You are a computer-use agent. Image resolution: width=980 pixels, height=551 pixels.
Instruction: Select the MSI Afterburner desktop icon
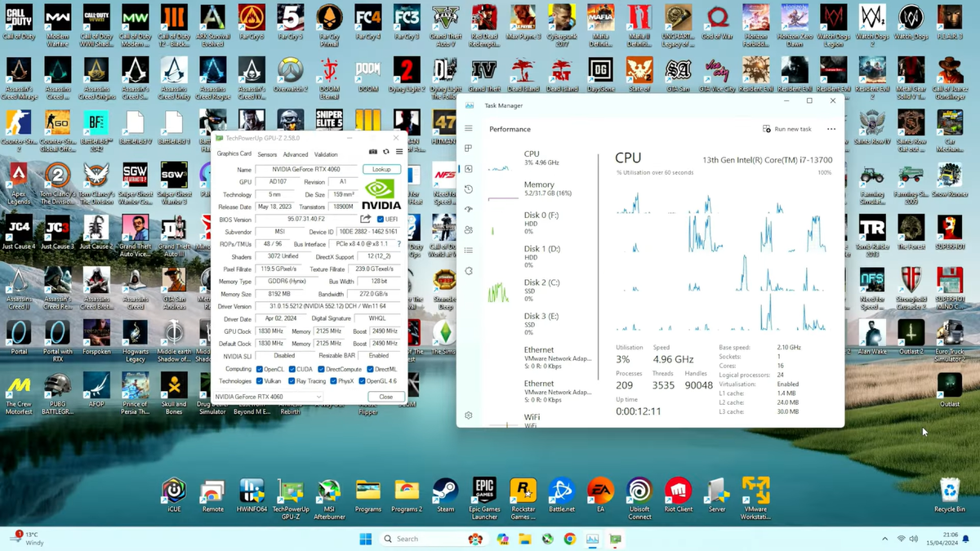tap(329, 498)
